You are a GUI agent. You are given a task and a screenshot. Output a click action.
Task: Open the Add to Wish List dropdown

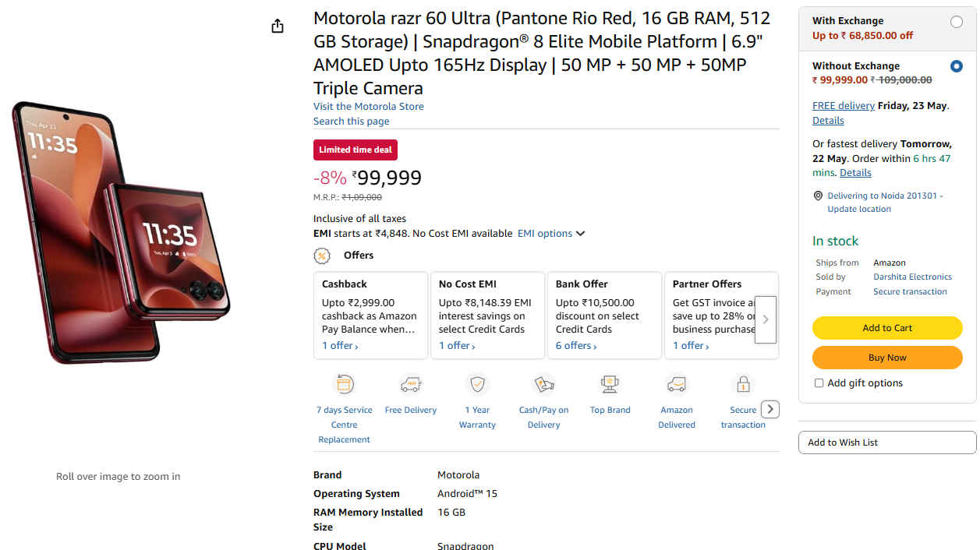coord(887,442)
